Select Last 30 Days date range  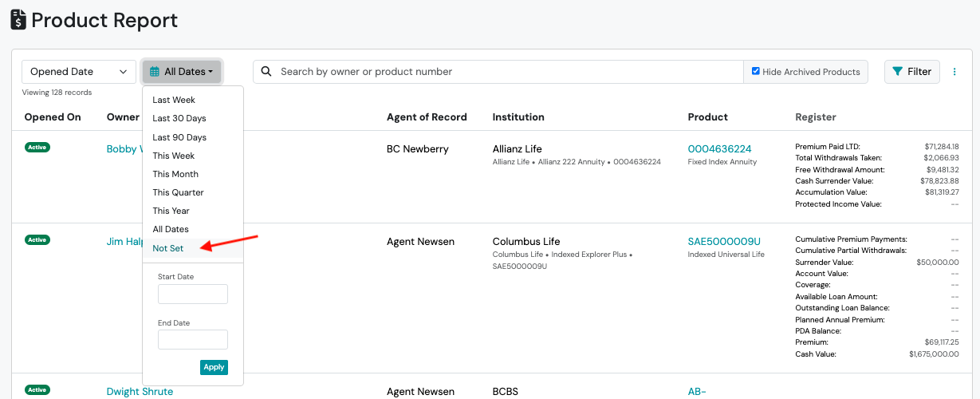[179, 118]
